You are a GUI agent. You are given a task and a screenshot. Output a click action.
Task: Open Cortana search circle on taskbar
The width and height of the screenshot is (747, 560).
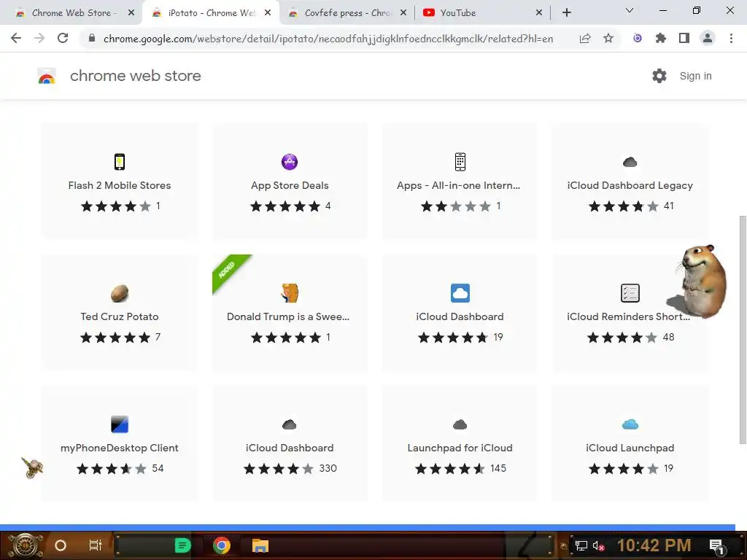[61, 545]
